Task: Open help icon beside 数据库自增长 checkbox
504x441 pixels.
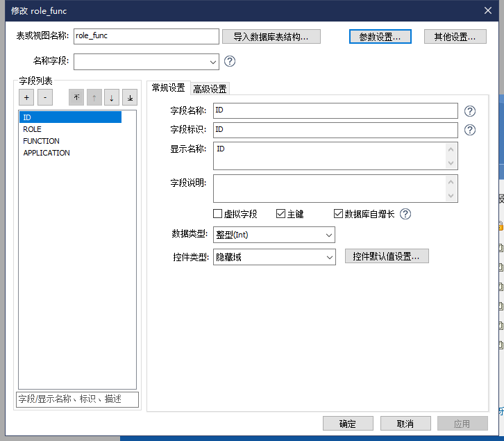Action: point(405,214)
